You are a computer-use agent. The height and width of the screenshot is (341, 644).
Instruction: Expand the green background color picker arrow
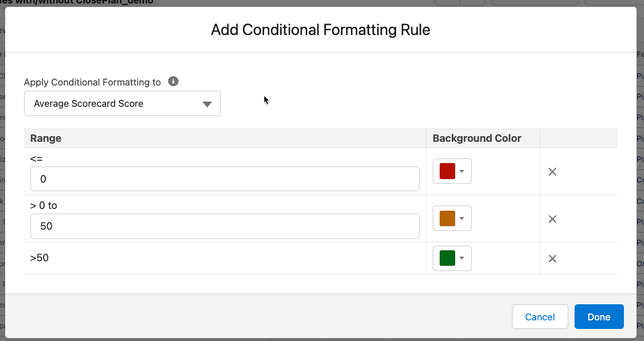(x=462, y=259)
